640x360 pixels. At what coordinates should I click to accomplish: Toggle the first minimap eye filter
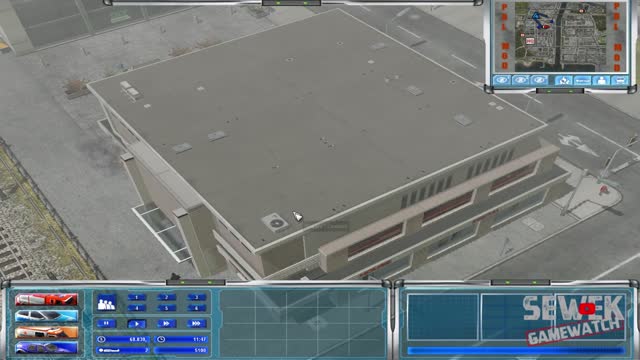pos(501,80)
